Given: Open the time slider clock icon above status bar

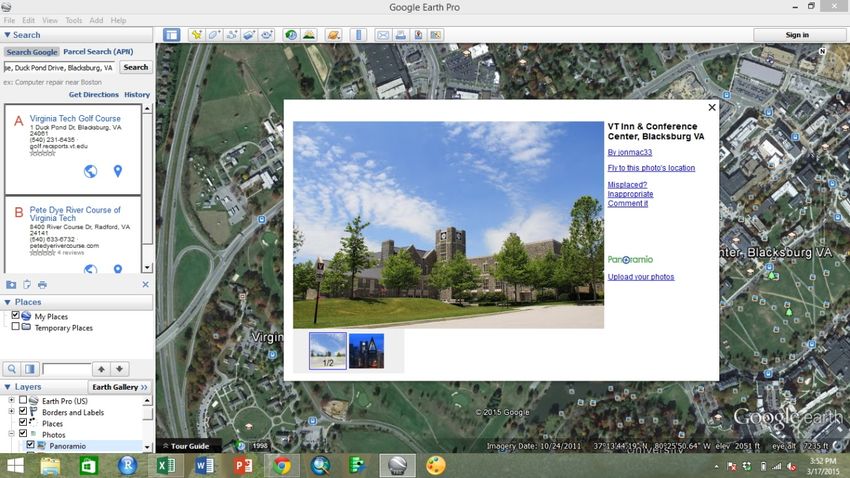Looking at the screenshot, I should click(x=241, y=446).
